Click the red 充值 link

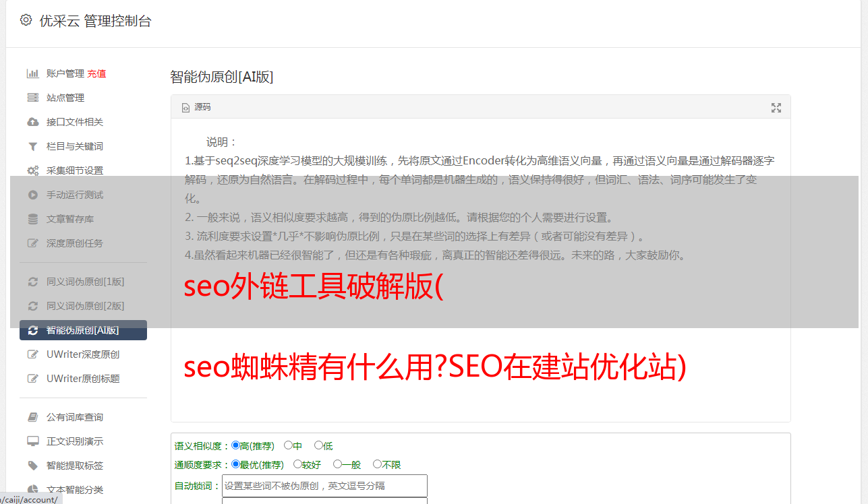(96, 73)
